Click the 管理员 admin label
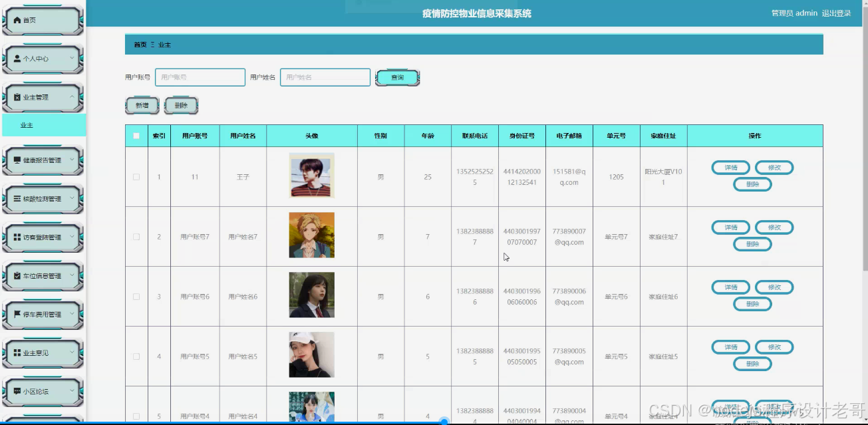The height and width of the screenshot is (425, 868). [x=794, y=13]
